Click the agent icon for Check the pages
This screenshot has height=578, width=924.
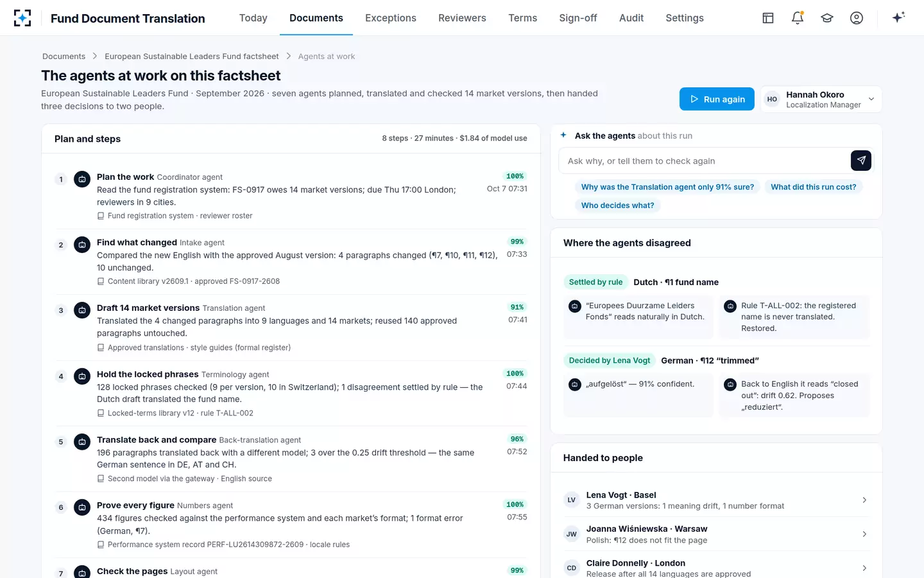coord(82,572)
